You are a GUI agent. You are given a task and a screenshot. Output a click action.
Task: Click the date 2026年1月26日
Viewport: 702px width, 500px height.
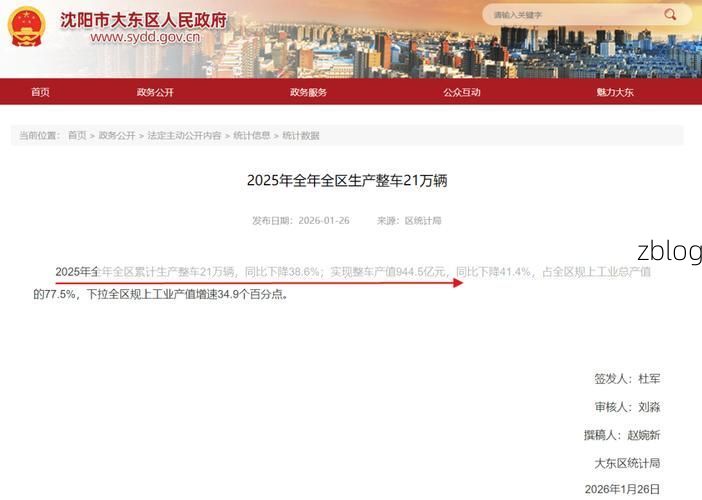click(622, 489)
